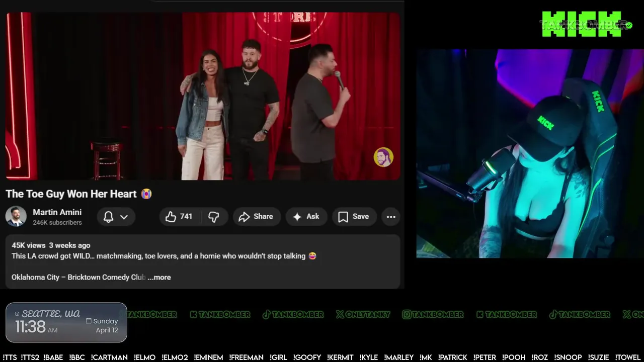The image size is (644, 362).
Task: Click the Sunday April 12 date text
Action: click(x=102, y=326)
